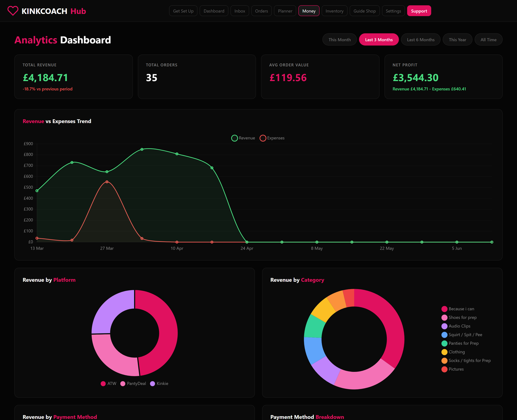
Task: Toggle Squirt / Spit / Pee category legend
Action: click(462, 335)
